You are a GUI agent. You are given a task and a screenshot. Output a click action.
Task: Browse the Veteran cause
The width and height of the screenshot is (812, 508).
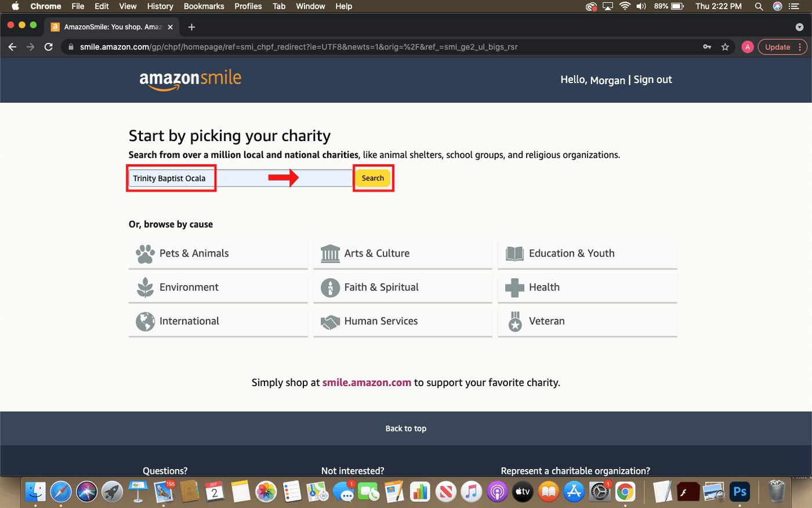tap(588, 322)
